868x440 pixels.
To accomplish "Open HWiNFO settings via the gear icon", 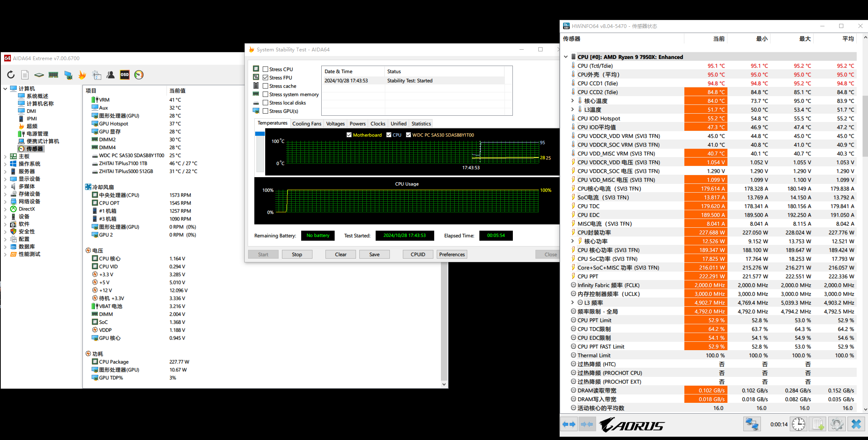I will (x=837, y=424).
